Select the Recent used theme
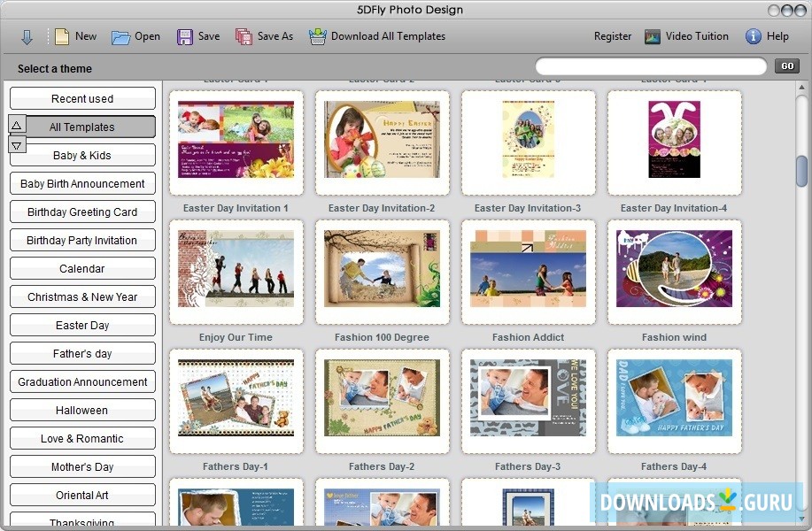 click(x=82, y=98)
